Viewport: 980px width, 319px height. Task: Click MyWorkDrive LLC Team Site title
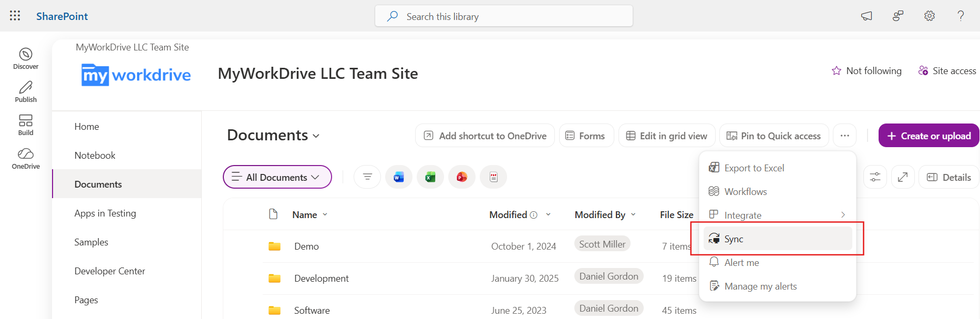click(318, 74)
